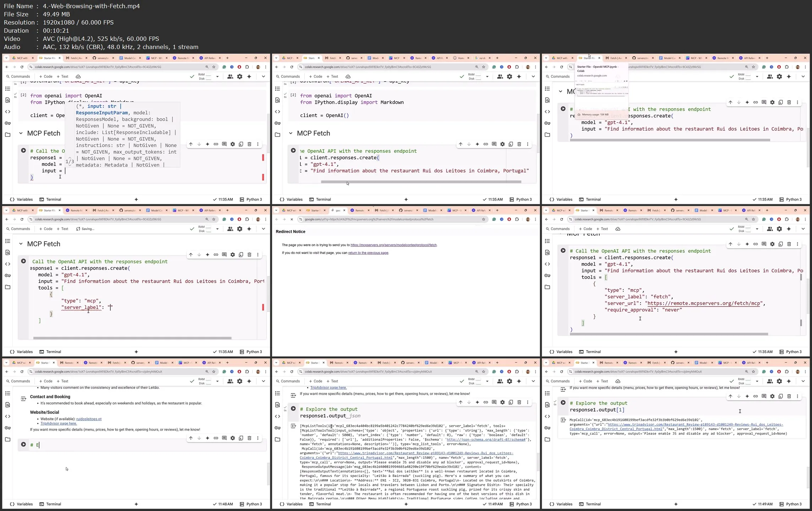
Task: Bookmark the page in the Redirect Notice window
Action: pyautogui.click(x=484, y=219)
